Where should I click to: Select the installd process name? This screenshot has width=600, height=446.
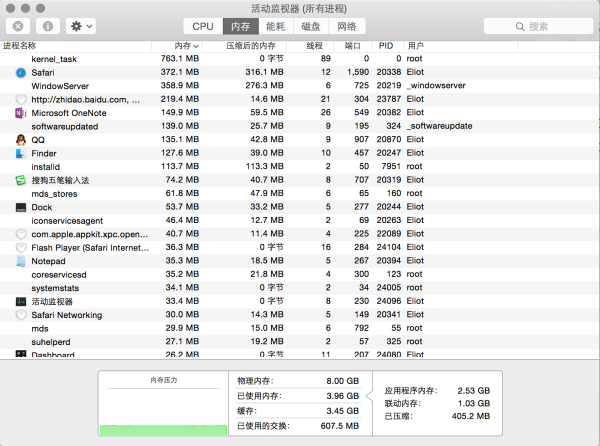tap(46, 167)
